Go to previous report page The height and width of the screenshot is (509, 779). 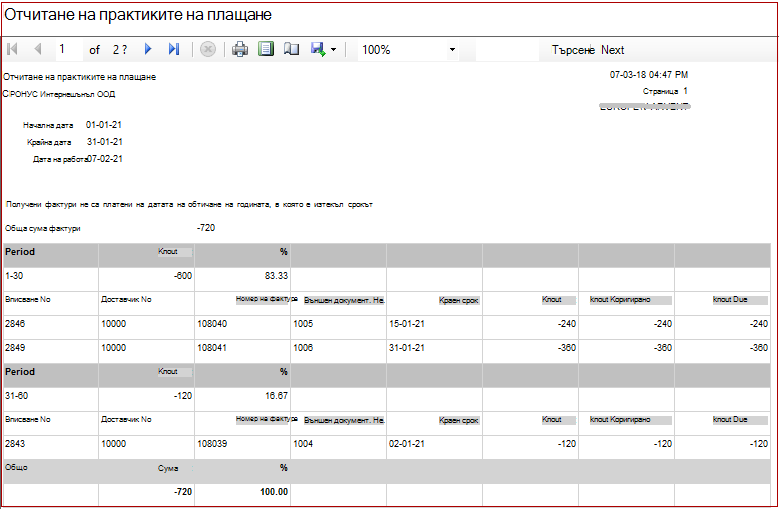[38, 49]
